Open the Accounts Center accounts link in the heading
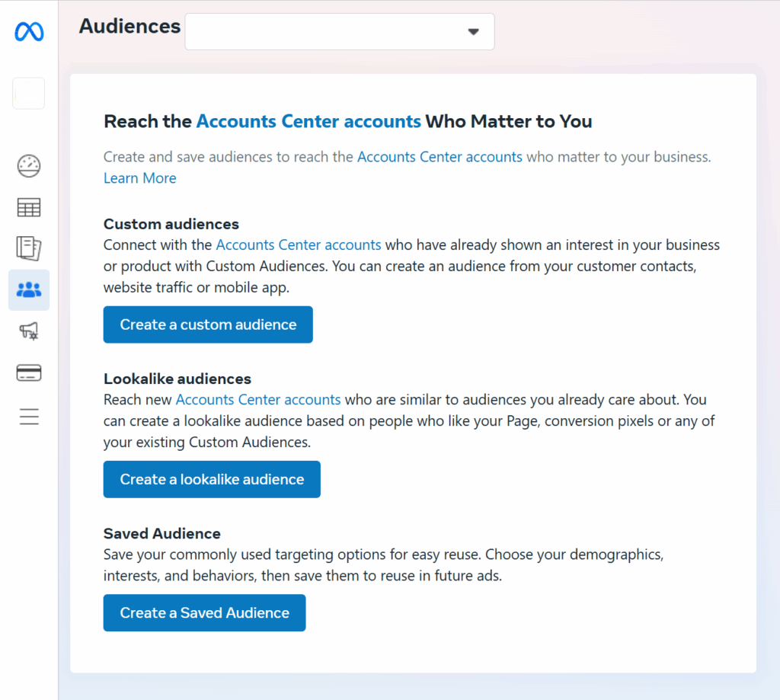The width and height of the screenshot is (780, 700). click(308, 121)
